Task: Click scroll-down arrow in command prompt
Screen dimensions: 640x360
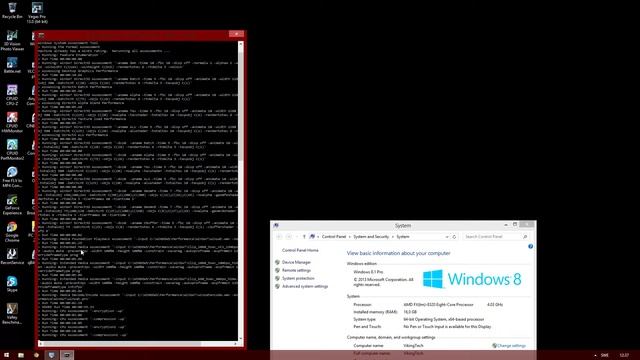Action: click(241, 338)
